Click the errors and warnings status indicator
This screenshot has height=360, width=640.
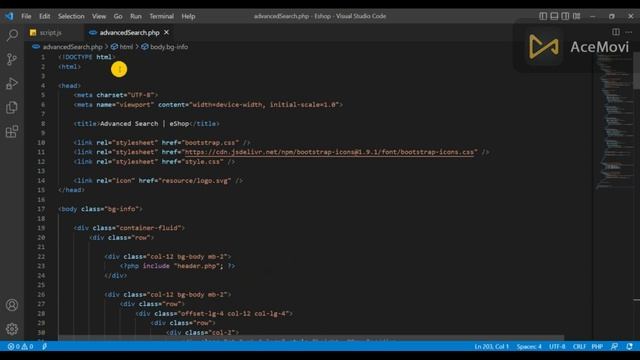pyautogui.click(x=20, y=347)
